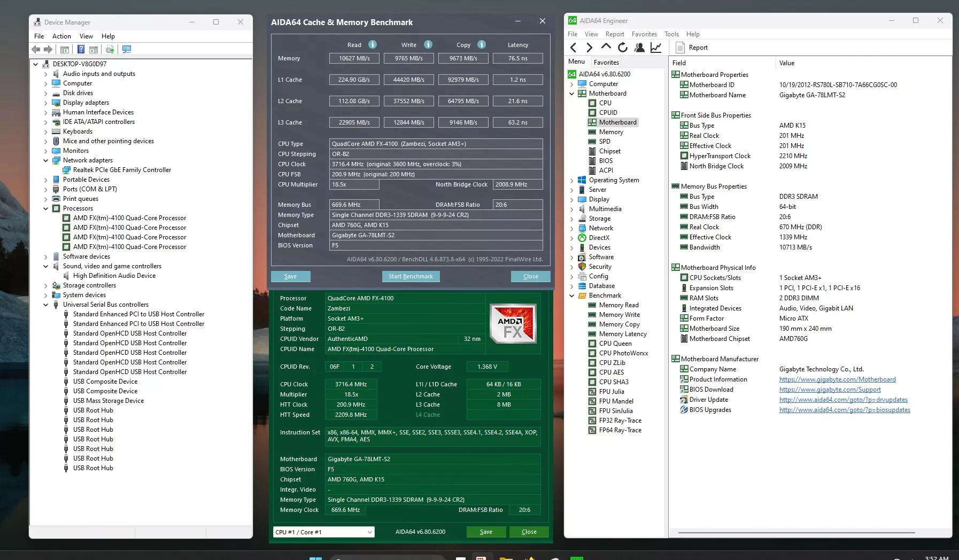
Task: Open Driver Update aida64.com link
Action: (843, 400)
